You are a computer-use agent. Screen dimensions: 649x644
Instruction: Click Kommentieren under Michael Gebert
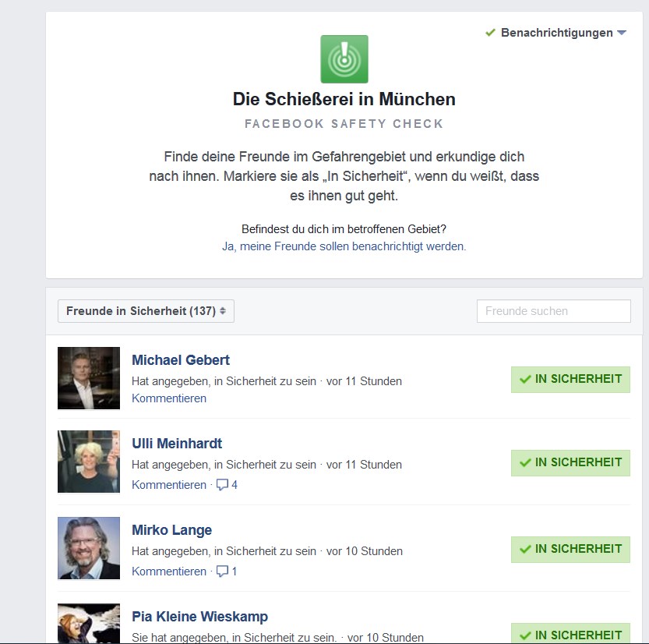[169, 398]
